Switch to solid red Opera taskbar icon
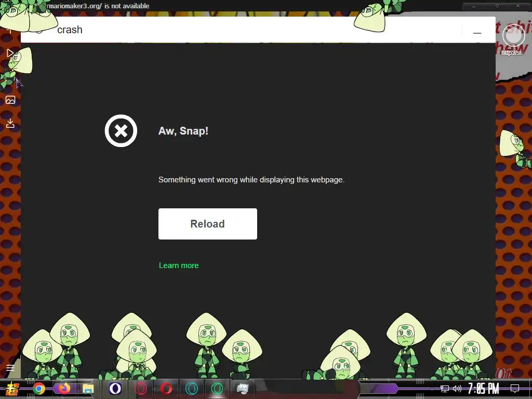 [166, 389]
